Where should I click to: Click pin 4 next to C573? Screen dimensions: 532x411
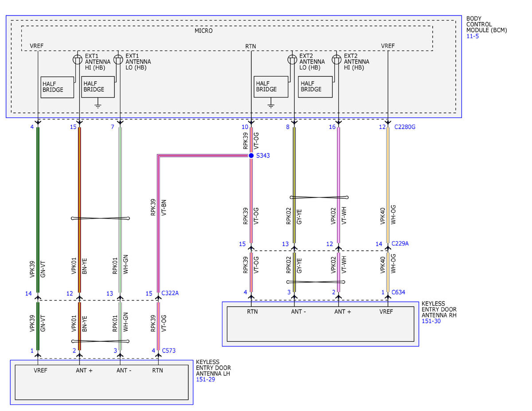pyautogui.click(x=154, y=351)
